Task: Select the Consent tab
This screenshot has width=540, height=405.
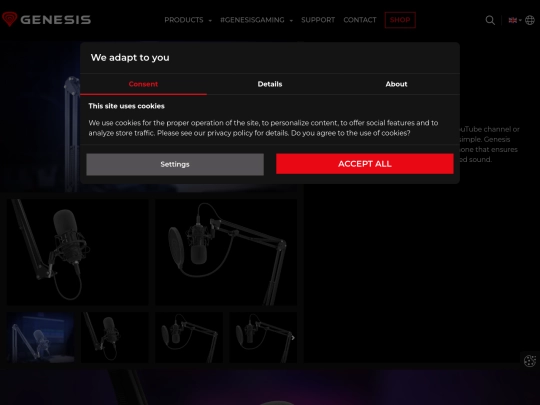Action: (x=143, y=84)
